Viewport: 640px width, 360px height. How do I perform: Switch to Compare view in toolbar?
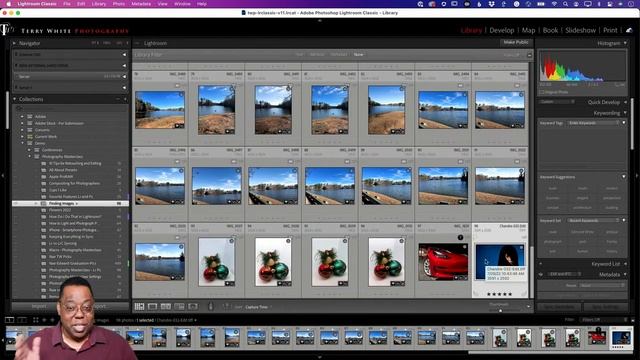(166, 307)
